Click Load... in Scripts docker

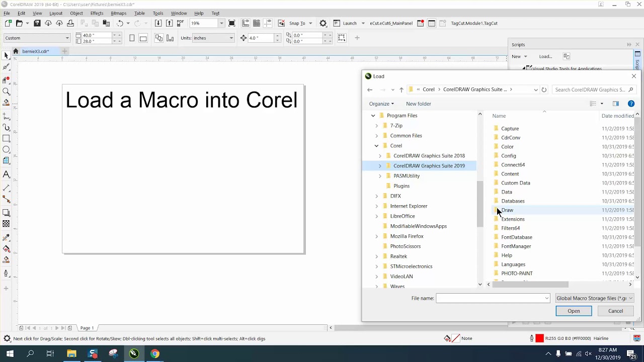[545, 56]
